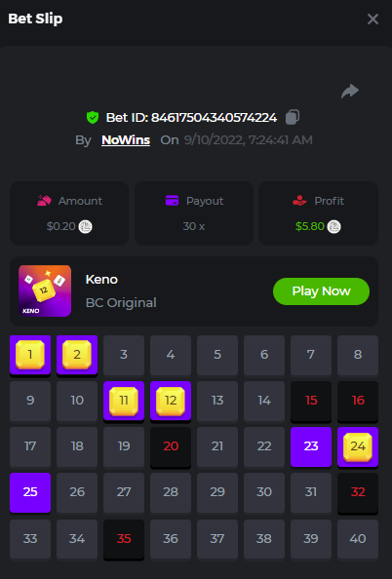Click Keno tile number 40

(358, 538)
